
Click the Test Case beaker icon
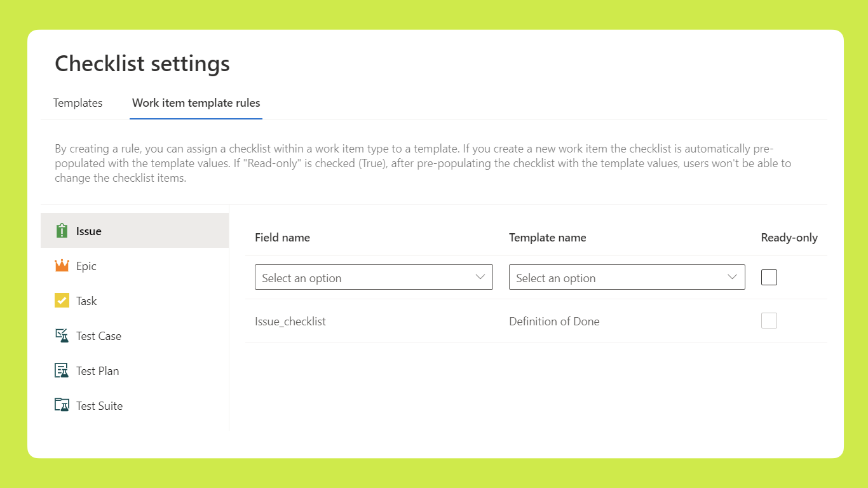click(x=62, y=335)
